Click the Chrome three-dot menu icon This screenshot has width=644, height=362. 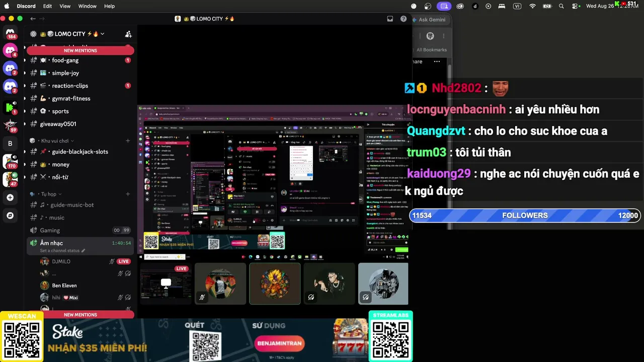[x=443, y=36]
